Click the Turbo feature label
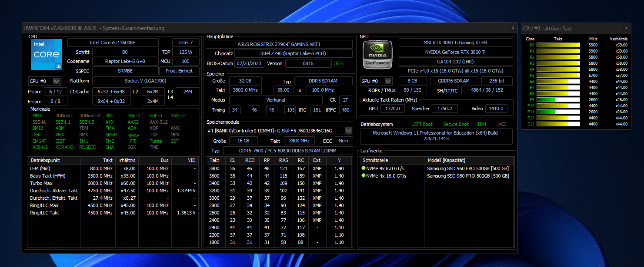 coord(156,141)
